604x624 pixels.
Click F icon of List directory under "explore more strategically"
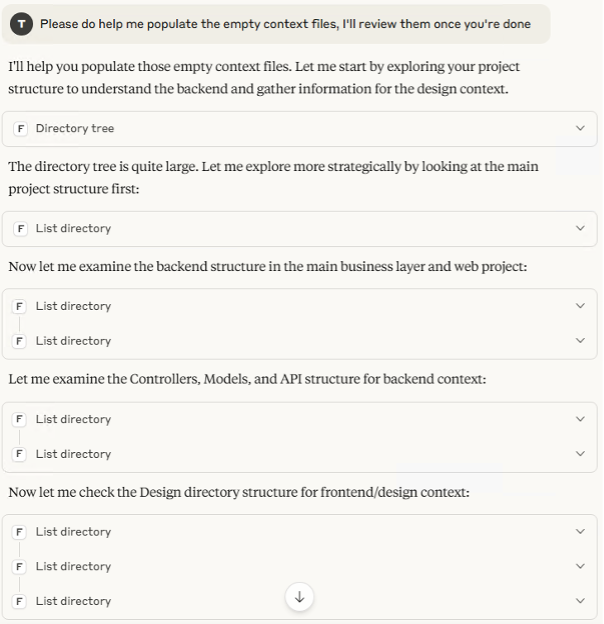21,228
